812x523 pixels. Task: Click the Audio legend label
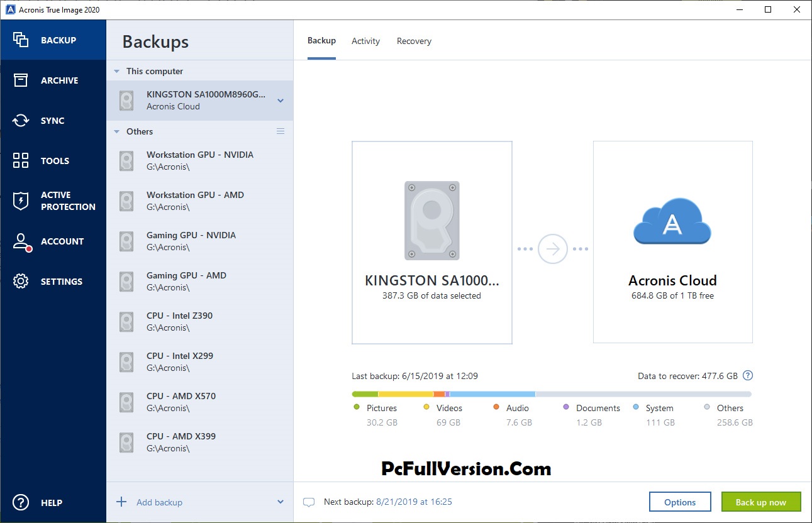tap(518, 408)
